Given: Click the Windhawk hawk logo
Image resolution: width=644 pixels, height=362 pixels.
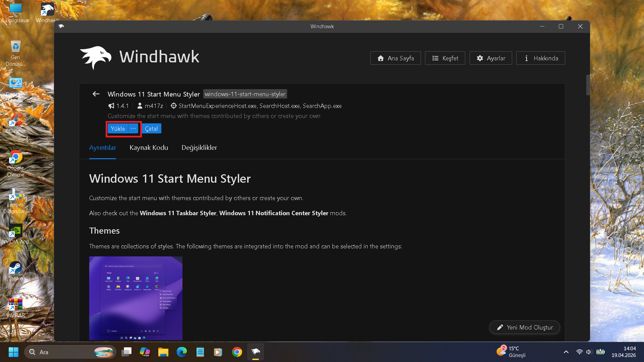Looking at the screenshot, I should (x=96, y=57).
